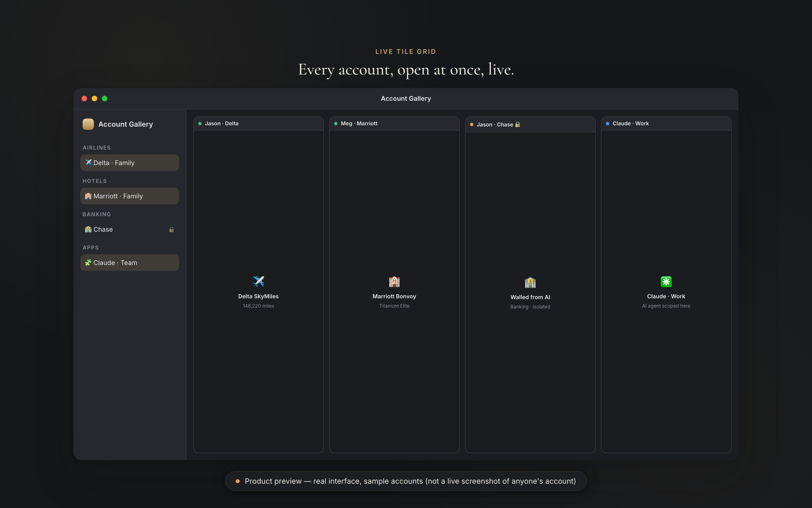The height and width of the screenshot is (508, 812).
Task: Click the Account Gallery window title bar text
Action: coord(406,98)
